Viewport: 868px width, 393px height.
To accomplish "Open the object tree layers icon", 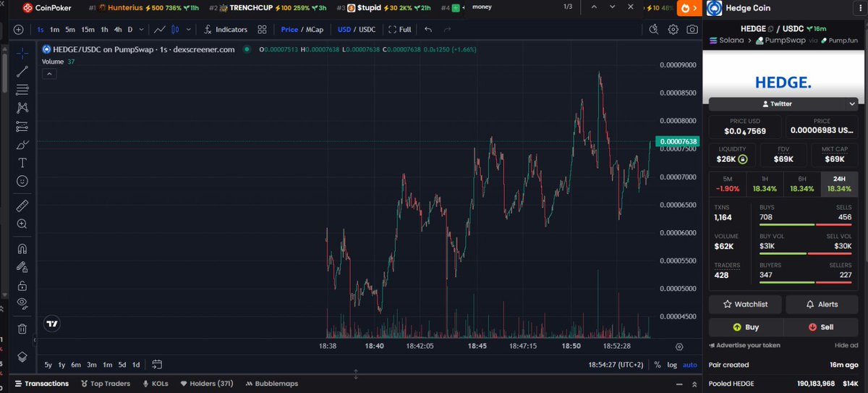I will pos(22,356).
